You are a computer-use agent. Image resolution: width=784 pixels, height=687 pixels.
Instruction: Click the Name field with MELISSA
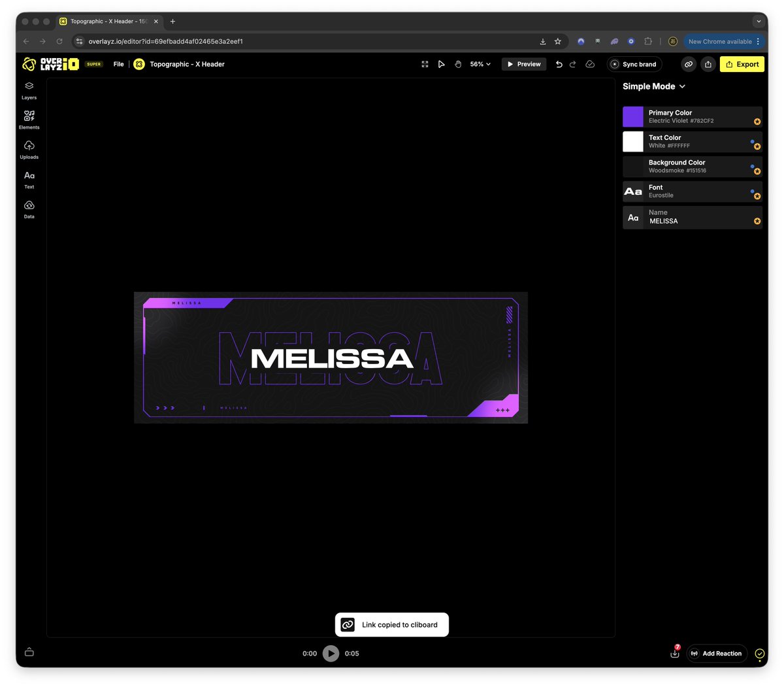pos(693,217)
